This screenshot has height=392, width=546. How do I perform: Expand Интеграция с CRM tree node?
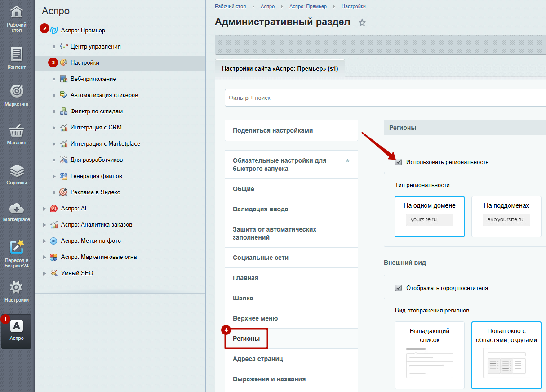pyautogui.click(x=54, y=128)
